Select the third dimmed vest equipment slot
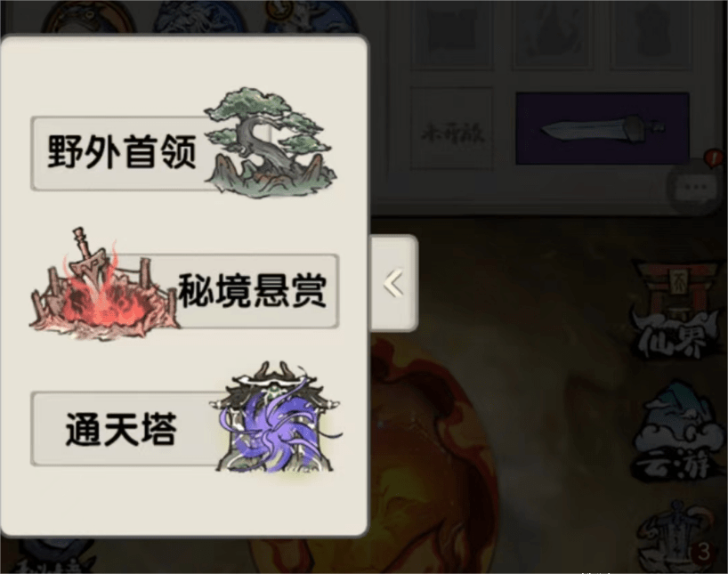Viewport: 728px width, 574px height. coord(651,35)
